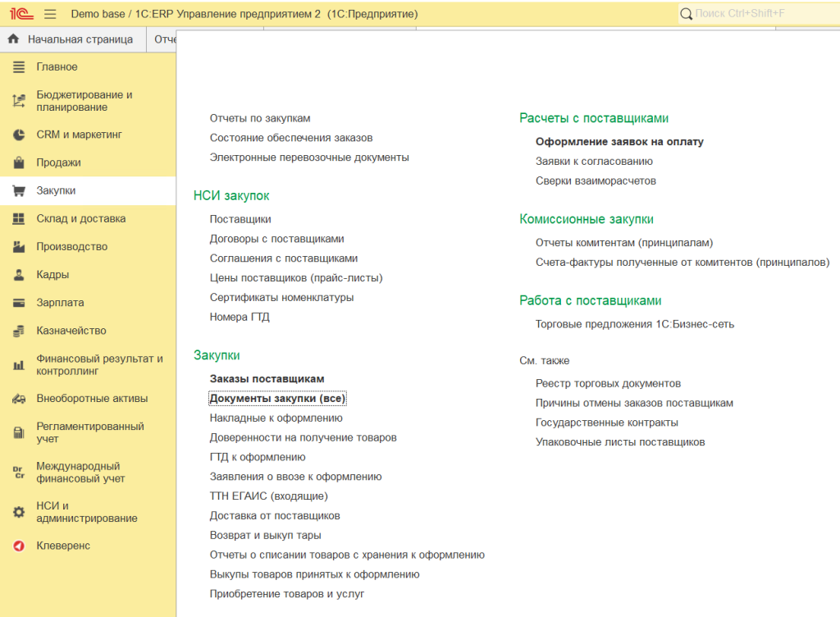The width and height of the screenshot is (840, 617).
Task: Open Документы закупки (все)
Action: 277,399
